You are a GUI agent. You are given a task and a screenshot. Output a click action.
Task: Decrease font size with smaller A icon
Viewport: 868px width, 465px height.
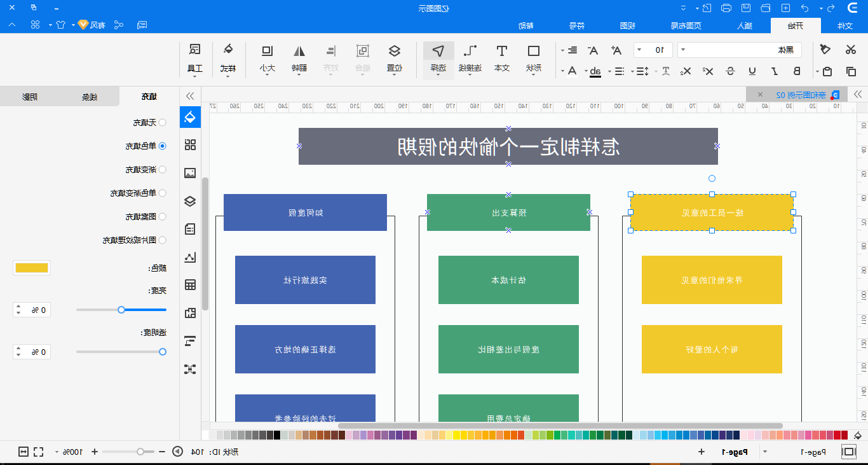pyautogui.click(x=593, y=50)
